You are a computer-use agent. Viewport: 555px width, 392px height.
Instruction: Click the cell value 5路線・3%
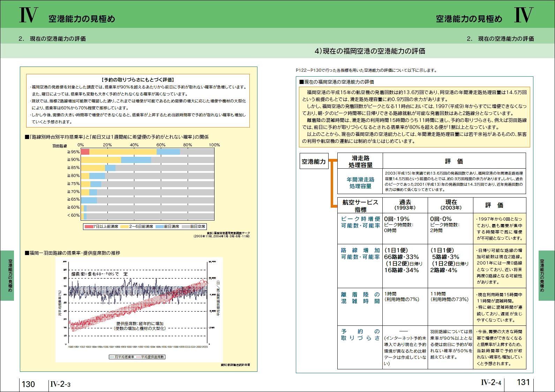(446, 257)
